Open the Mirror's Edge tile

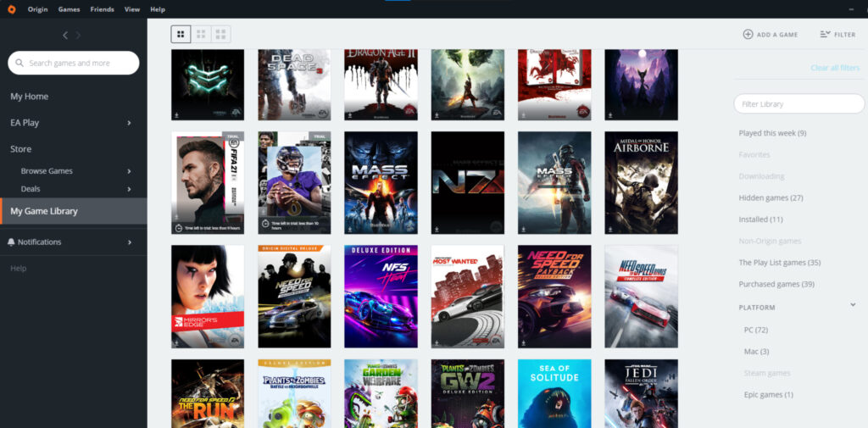(x=208, y=297)
